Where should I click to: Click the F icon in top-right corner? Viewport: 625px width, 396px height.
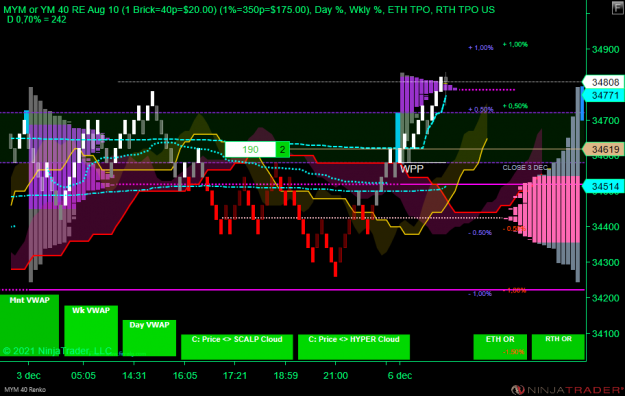tap(617, 7)
